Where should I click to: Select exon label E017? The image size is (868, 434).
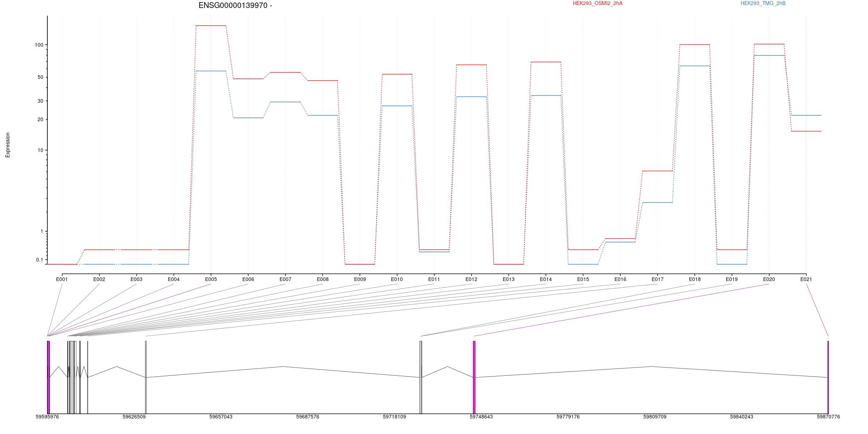coord(658,279)
